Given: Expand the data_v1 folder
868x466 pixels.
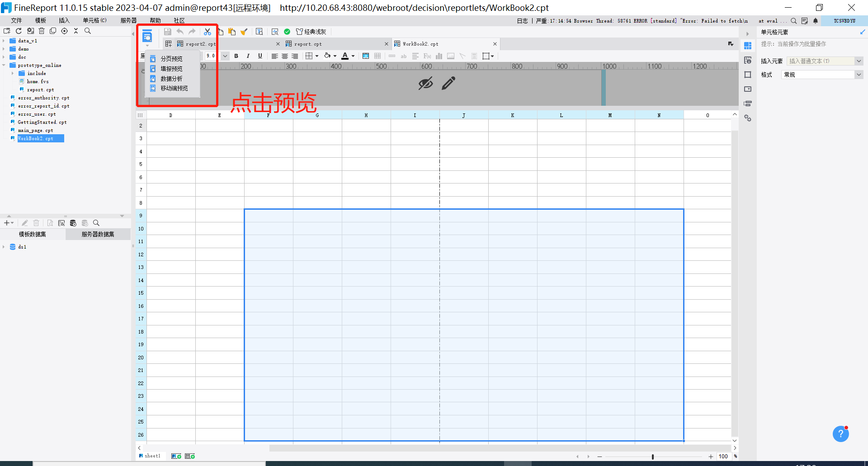Looking at the screenshot, I should coord(4,41).
